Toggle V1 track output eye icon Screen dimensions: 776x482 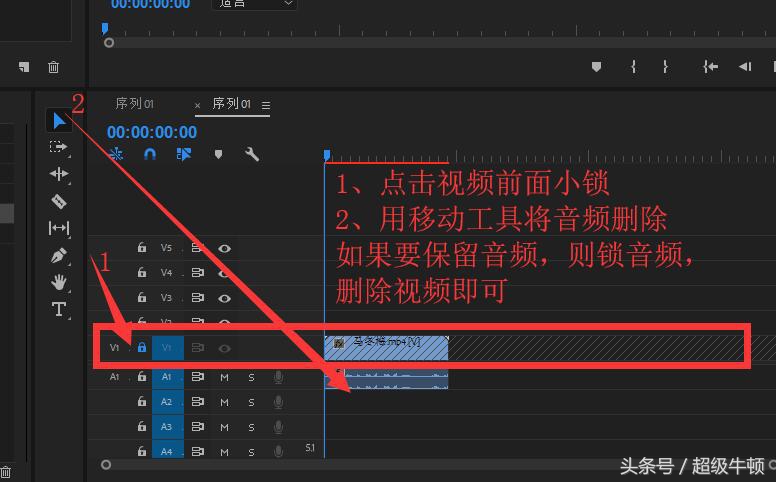click(225, 348)
